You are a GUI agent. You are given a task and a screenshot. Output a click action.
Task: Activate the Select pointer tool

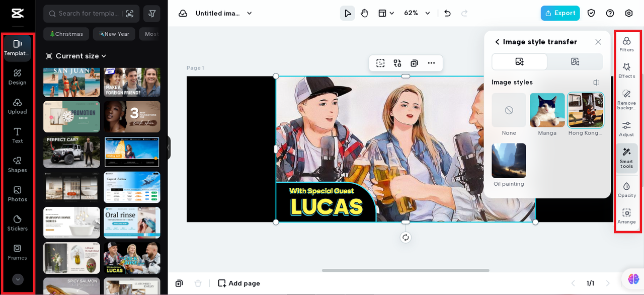coord(347,13)
